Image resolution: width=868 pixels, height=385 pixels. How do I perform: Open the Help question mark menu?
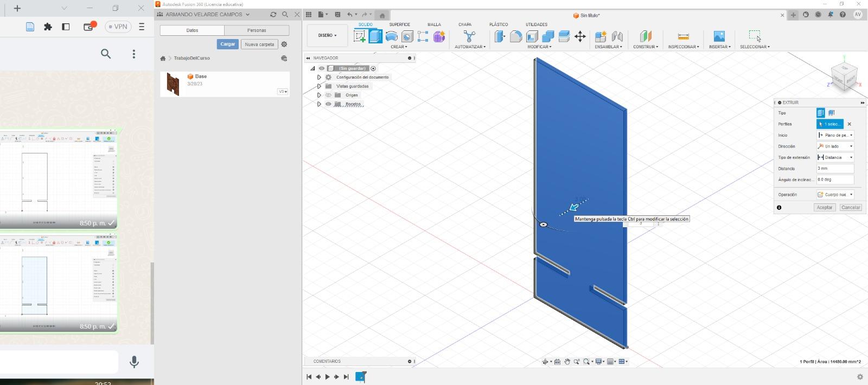click(843, 15)
